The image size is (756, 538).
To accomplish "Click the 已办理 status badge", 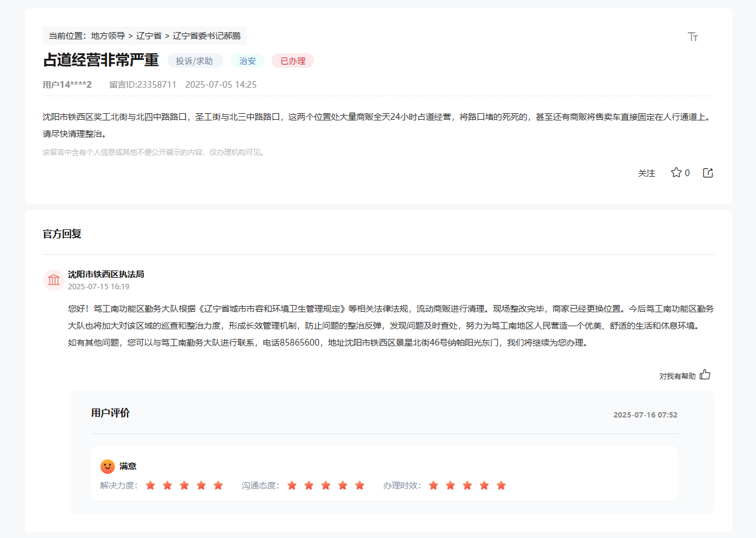I will (x=292, y=61).
